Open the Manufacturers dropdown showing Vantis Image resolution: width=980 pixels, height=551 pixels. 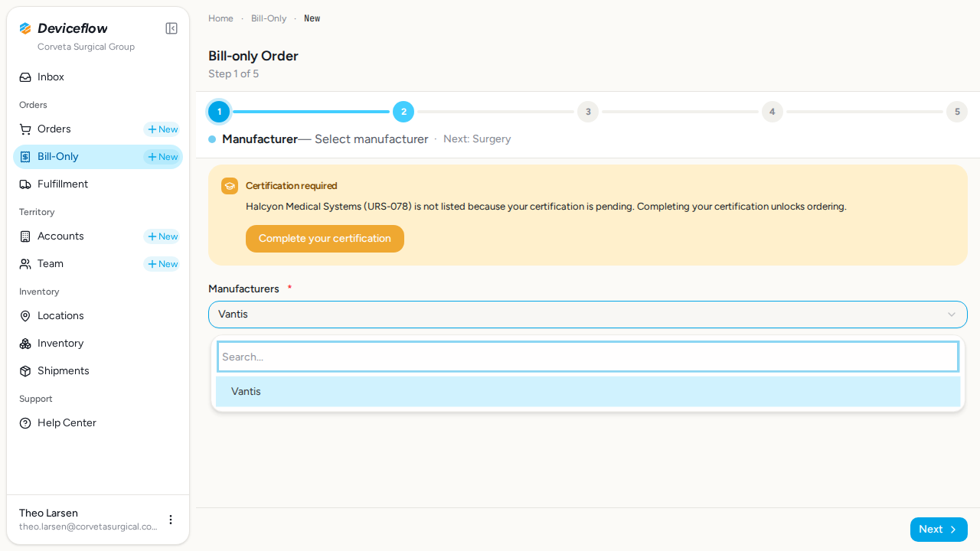(588, 315)
